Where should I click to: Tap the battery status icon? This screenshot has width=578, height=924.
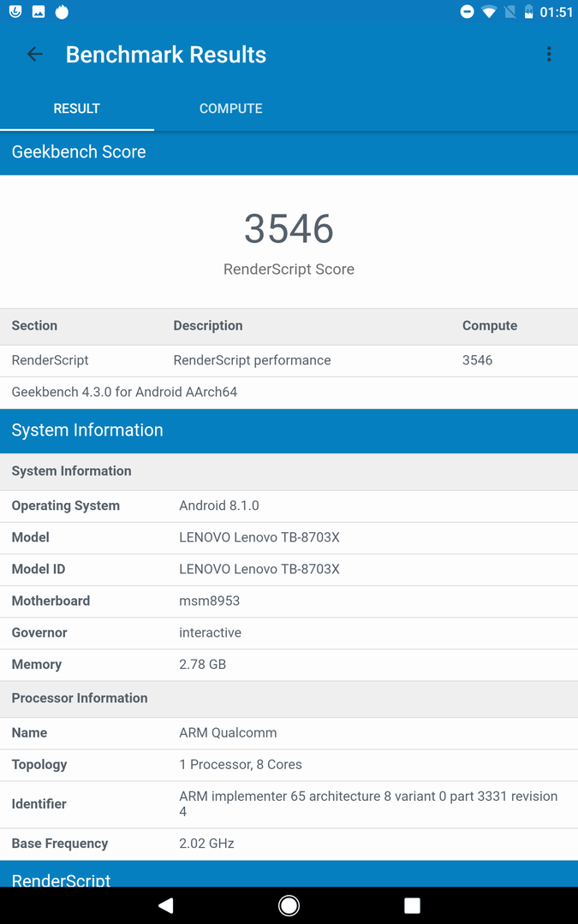pos(529,12)
